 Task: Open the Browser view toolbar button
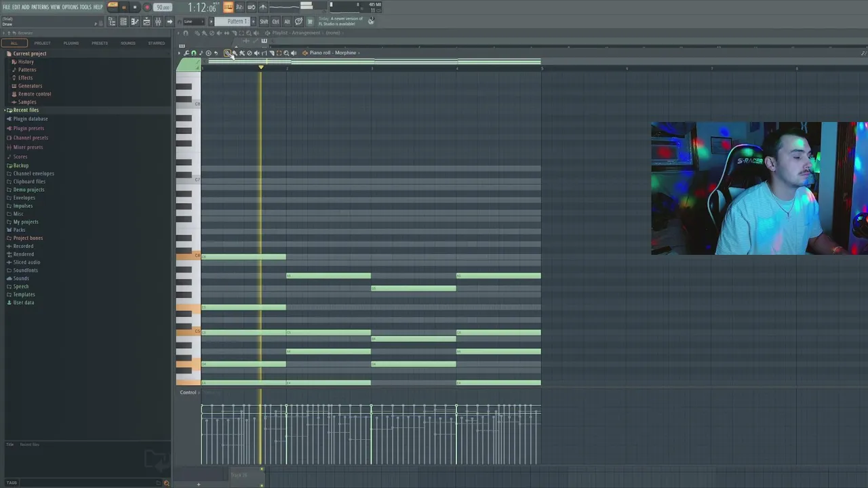(112, 22)
